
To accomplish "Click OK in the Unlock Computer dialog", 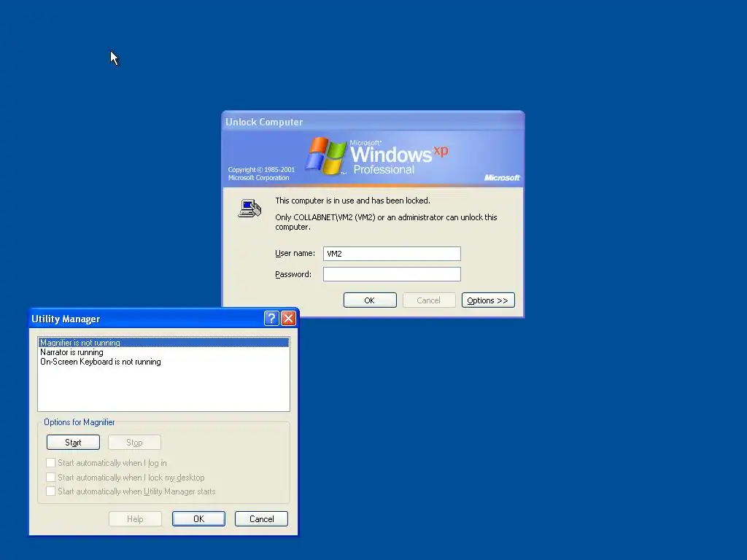I will [x=370, y=300].
